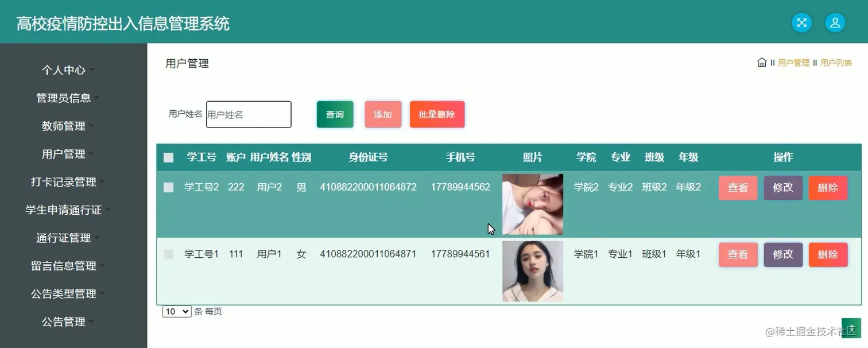
Task: Click 用户列表 in the breadcrumb
Action: tap(836, 63)
